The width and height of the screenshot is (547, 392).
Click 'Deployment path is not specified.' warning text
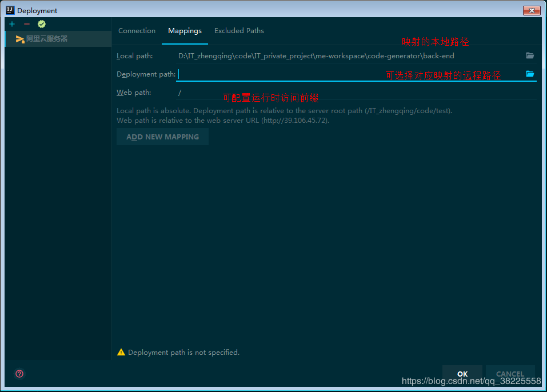[184, 352]
